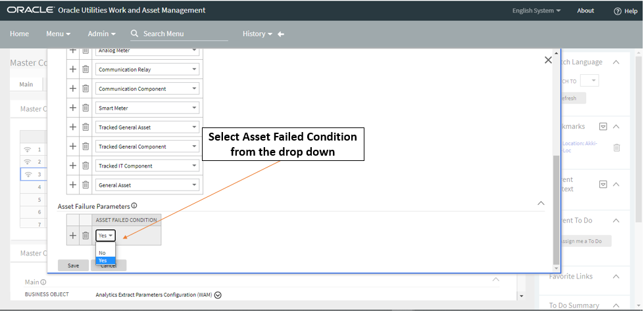Open the Tracked General Asset dropdown
The width and height of the screenshot is (644, 314).
pyautogui.click(x=147, y=127)
